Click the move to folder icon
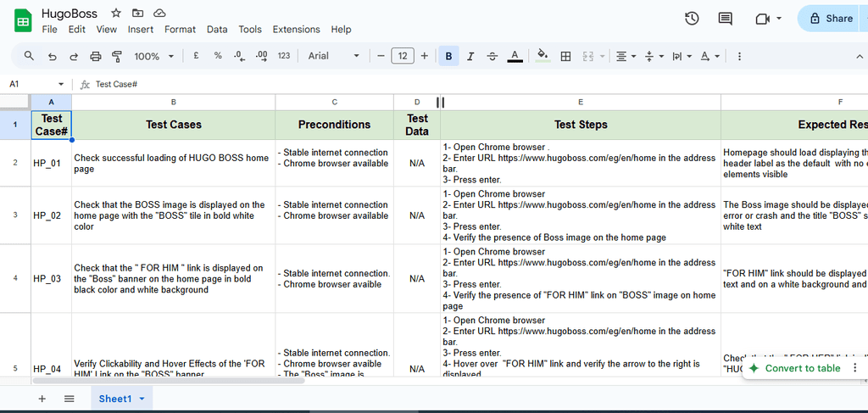This screenshot has height=413, width=868. coord(137,14)
